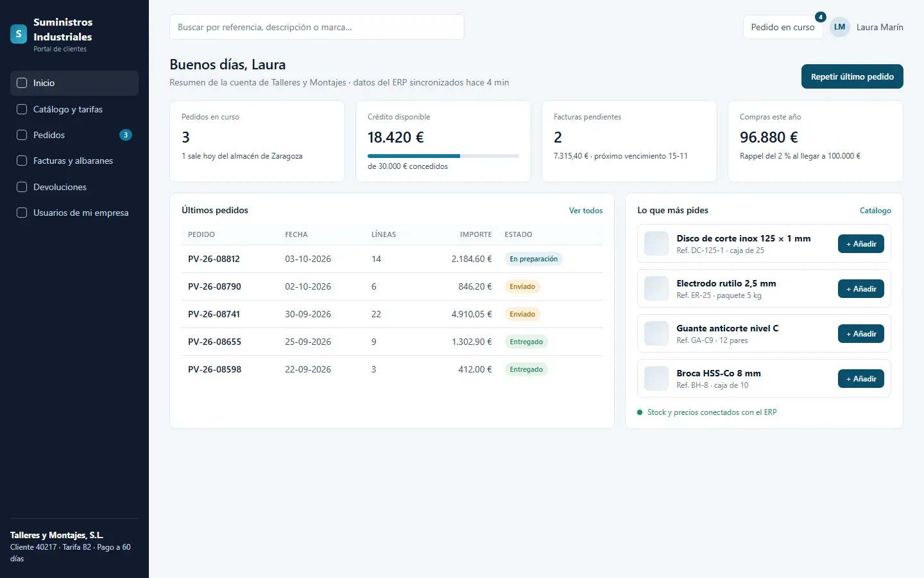Click the icon beside Catálogo y tarifas
This screenshot has width=924, height=578.
[22, 109]
